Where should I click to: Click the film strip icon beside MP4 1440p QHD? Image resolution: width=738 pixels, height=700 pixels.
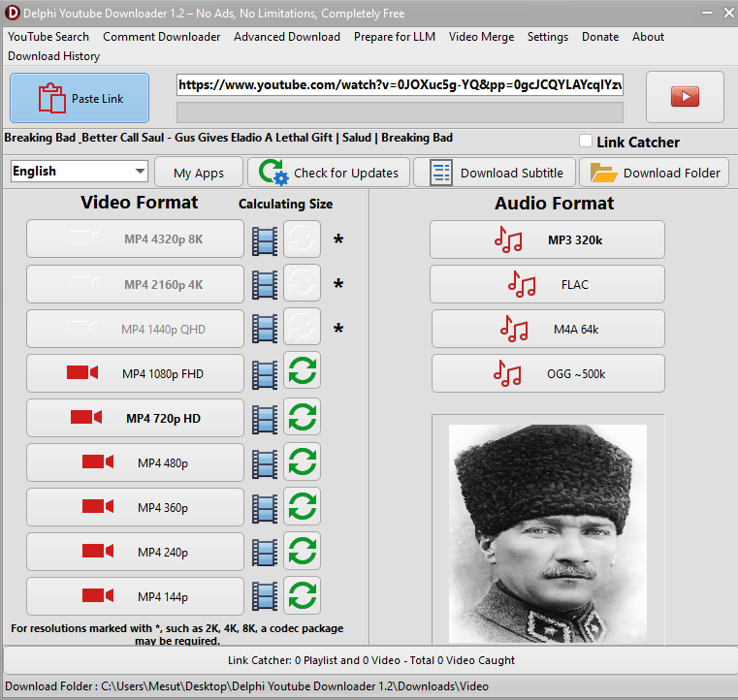coord(265,329)
